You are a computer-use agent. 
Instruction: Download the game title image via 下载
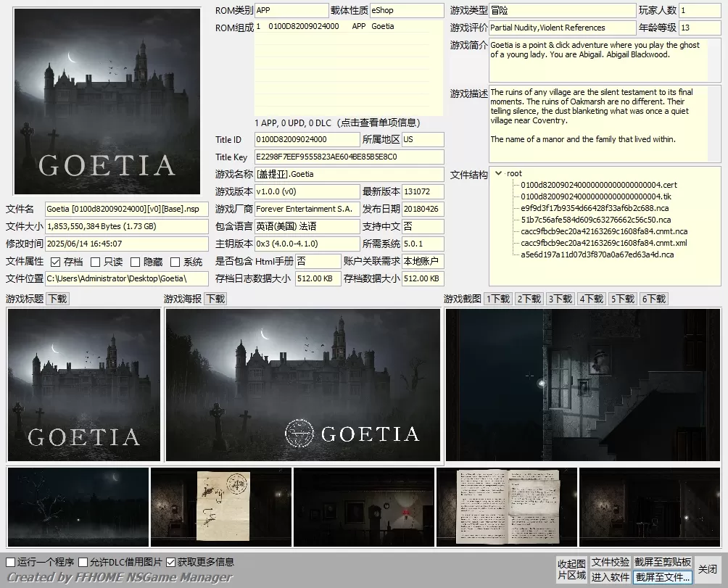(x=57, y=299)
